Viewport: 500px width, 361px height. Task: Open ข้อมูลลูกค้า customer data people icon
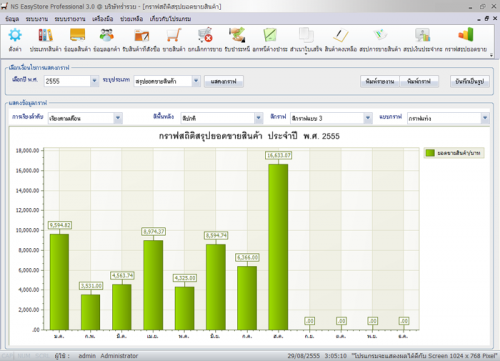pos(106,35)
